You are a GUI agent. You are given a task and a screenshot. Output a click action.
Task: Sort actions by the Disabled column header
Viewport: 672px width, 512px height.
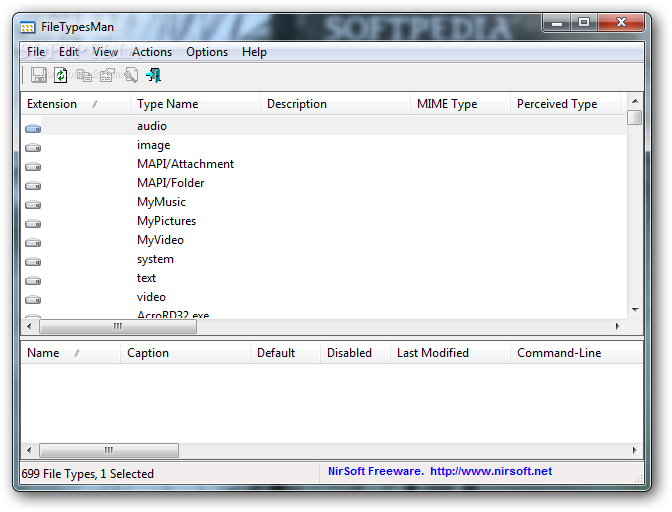point(355,353)
